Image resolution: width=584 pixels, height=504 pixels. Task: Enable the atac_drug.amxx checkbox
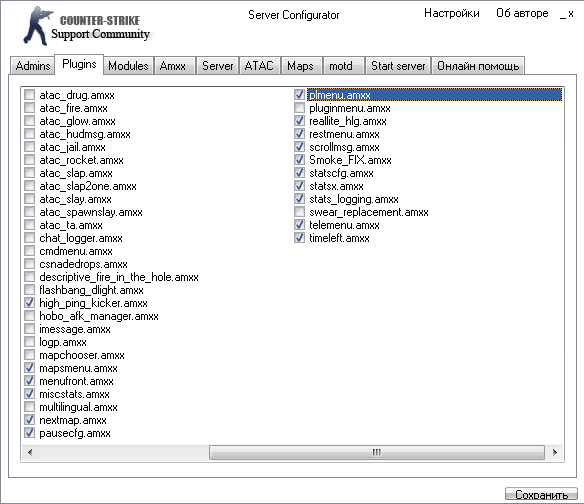tap(29, 95)
